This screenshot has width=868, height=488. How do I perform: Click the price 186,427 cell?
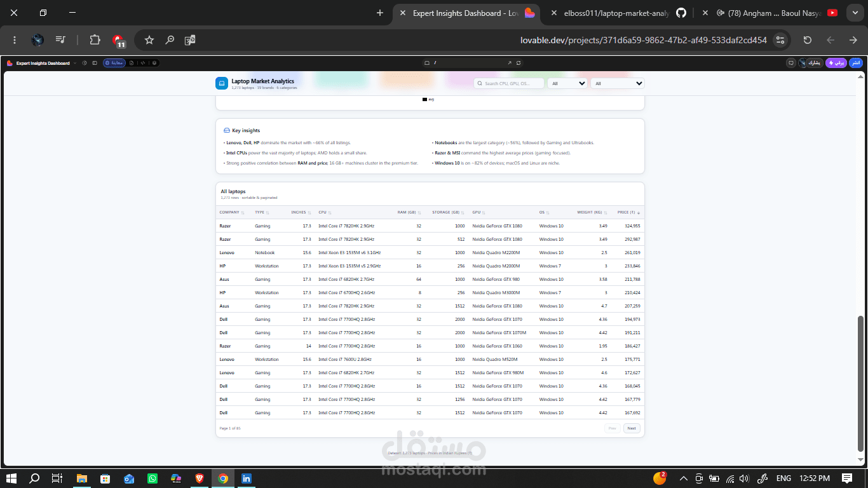[632, 346]
